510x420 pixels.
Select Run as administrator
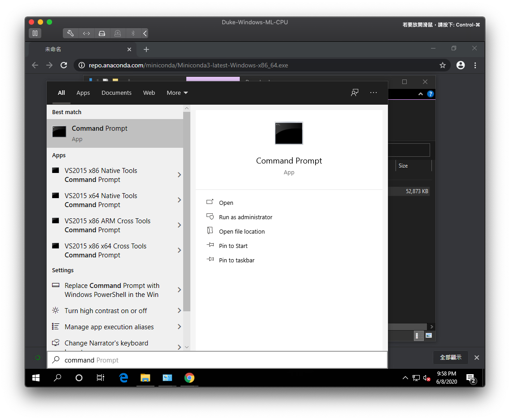coord(245,217)
